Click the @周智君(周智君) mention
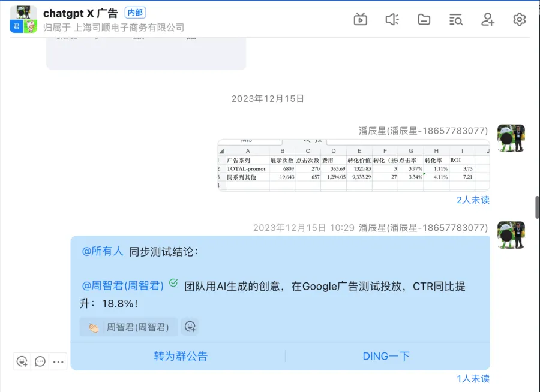The image size is (540, 392). pyautogui.click(x=122, y=285)
